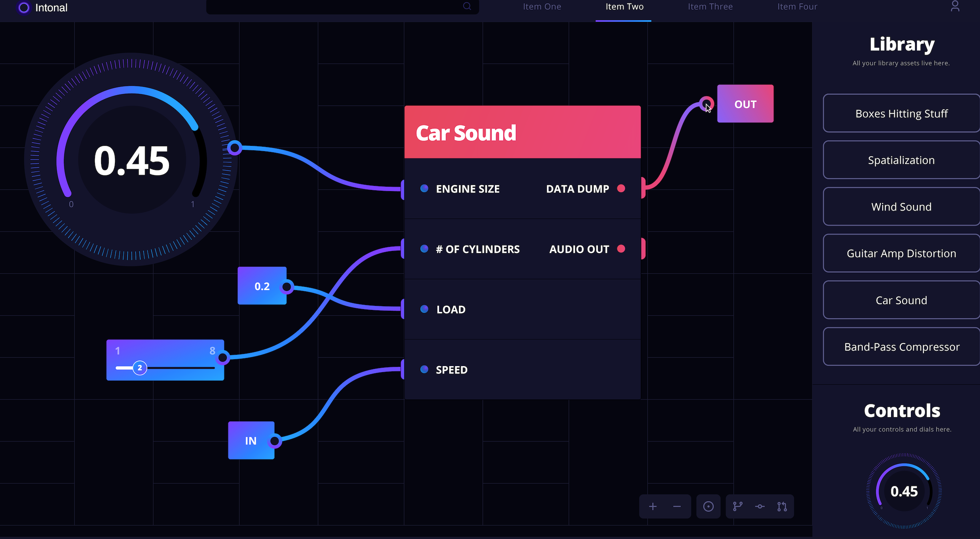Pick Wind Sound in the Library
The image size is (980, 539).
coord(901,207)
